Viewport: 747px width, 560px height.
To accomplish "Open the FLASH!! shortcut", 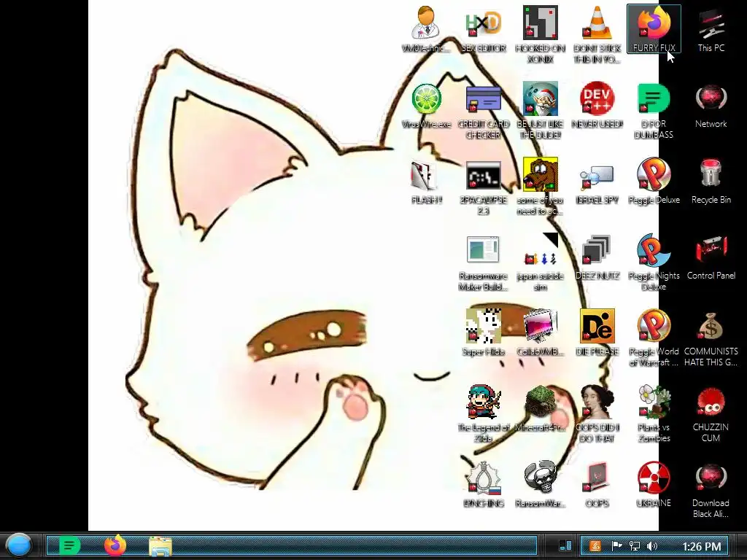I will click(x=426, y=182).
